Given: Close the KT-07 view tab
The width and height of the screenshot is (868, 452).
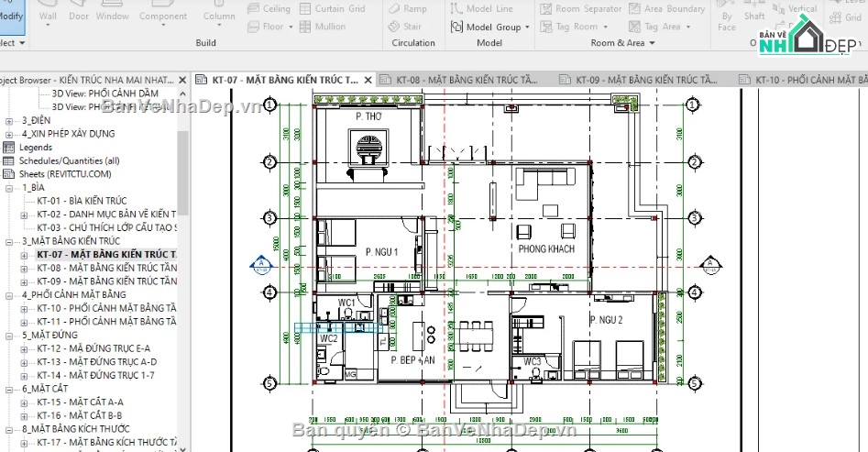Looking at the screenshot, I should point(368,81).
